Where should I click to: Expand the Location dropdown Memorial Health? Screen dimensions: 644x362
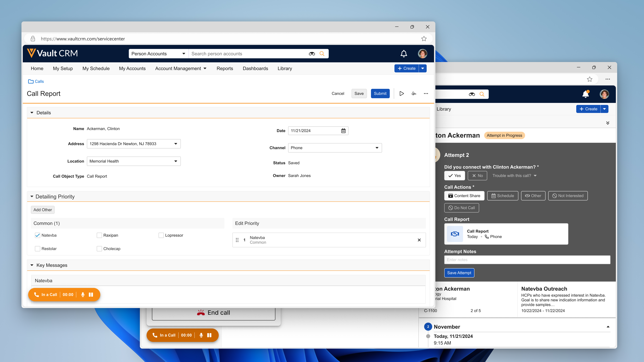point(133,161)
